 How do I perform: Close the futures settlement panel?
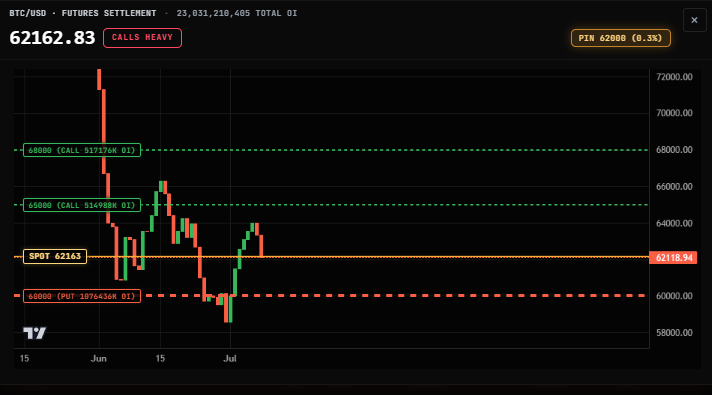694,20
